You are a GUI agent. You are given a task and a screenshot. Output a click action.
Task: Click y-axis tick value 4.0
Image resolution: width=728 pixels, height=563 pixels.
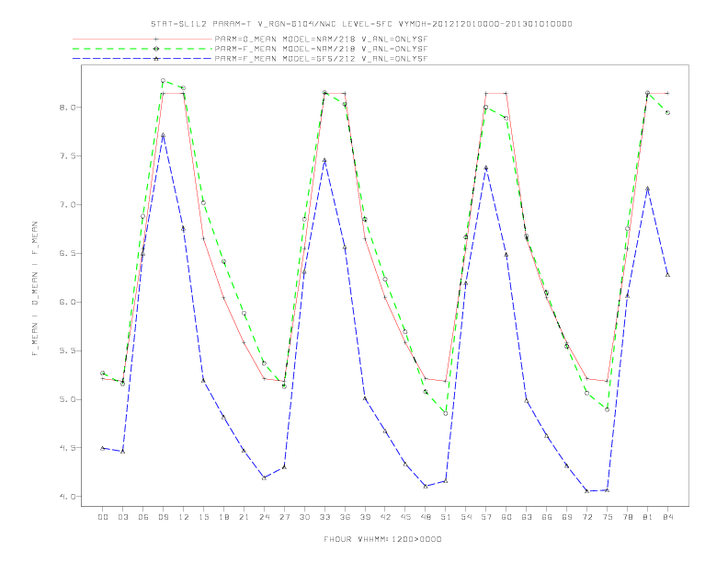tap(66, 497)
